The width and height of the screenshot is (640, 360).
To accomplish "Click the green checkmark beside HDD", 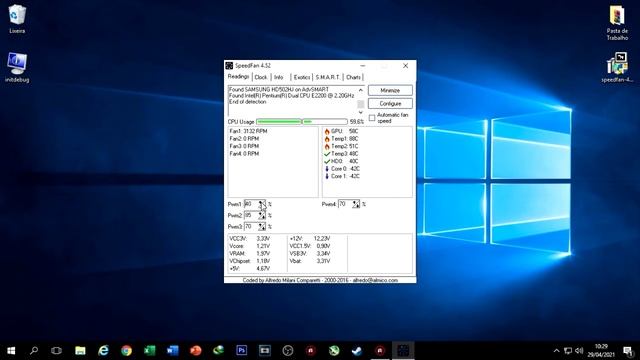I will tap(327, 162).
